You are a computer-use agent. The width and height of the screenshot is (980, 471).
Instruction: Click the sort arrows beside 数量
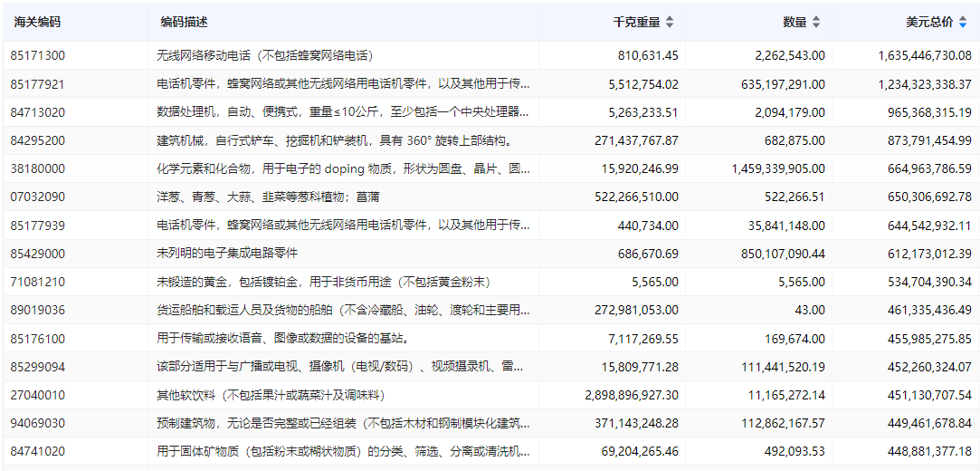(815, 23)
